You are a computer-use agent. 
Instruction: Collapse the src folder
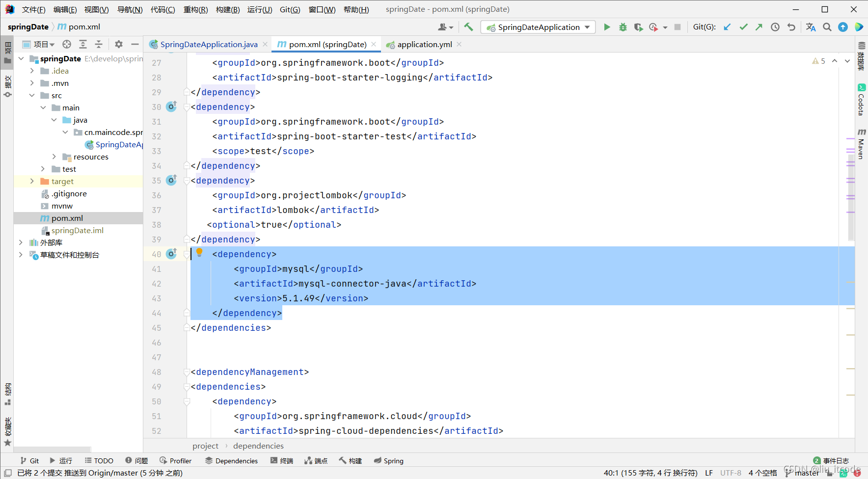pos(32,95)
